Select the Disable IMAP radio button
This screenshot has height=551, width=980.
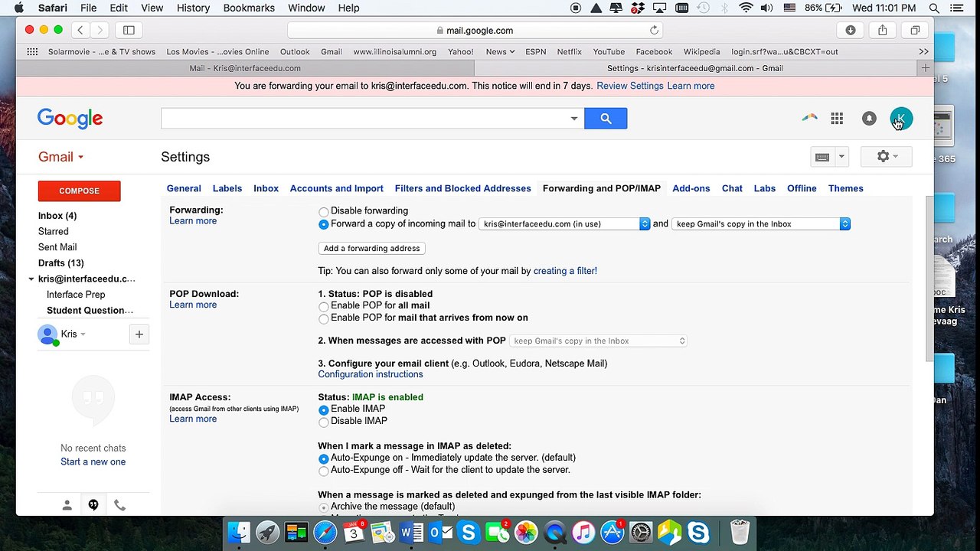[x=323, y=422]
